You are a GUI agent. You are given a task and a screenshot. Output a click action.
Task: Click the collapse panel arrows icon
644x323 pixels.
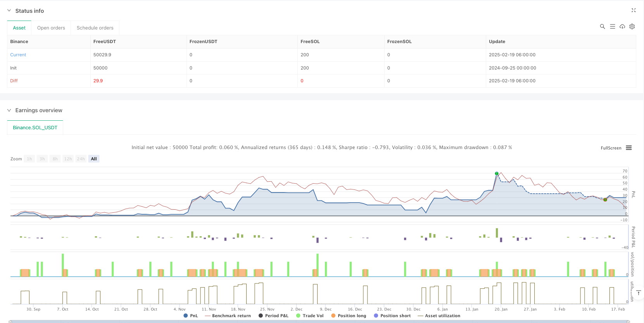pyautogui.click(x=634, y=10)
